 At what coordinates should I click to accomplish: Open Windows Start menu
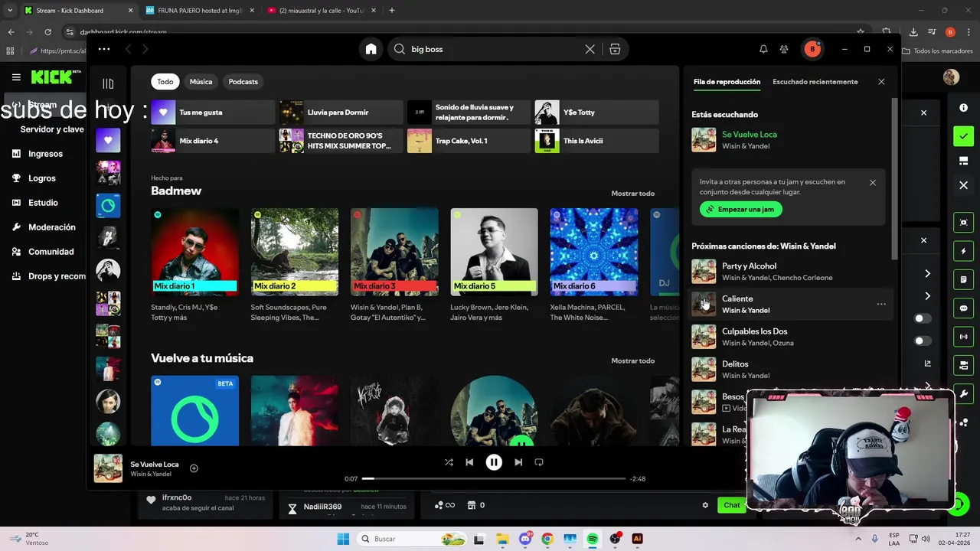pos(342,539)
